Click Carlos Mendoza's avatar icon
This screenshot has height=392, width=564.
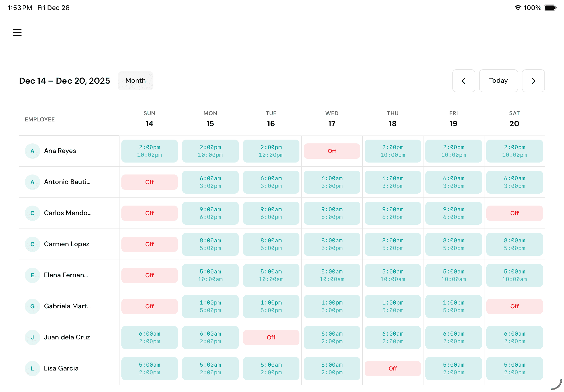[32, 213]
